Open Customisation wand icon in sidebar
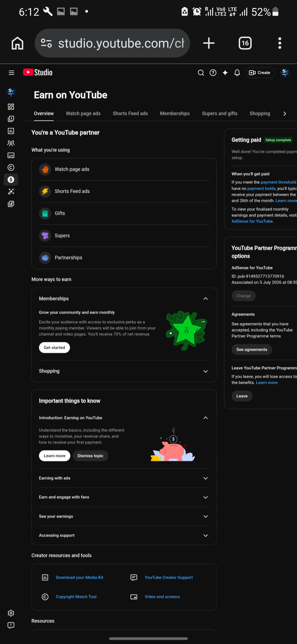Screen dimensions: 297x644 11,192
